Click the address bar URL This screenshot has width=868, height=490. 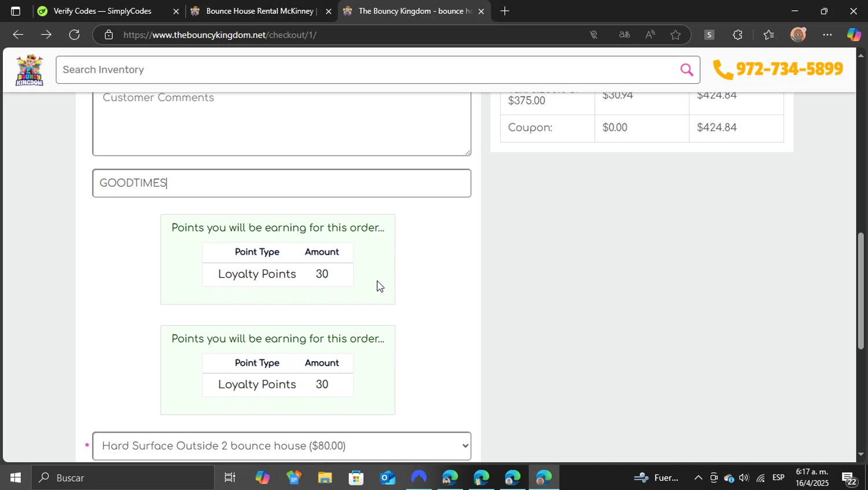tap(220, 35)
